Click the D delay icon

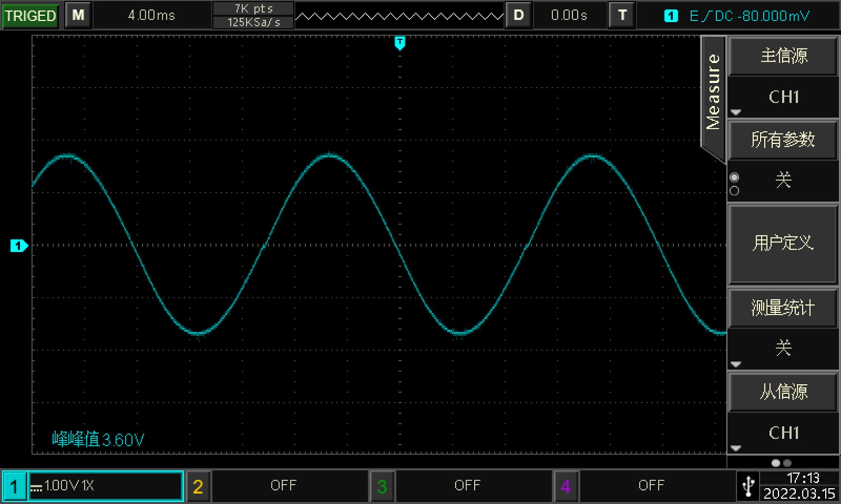pos(518,15)
